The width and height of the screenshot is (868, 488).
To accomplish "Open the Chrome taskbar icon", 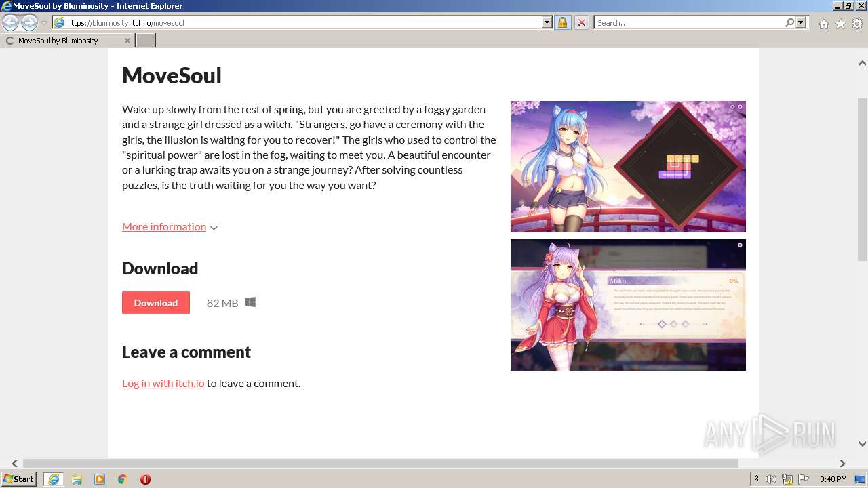I will (x=122, y=479).
